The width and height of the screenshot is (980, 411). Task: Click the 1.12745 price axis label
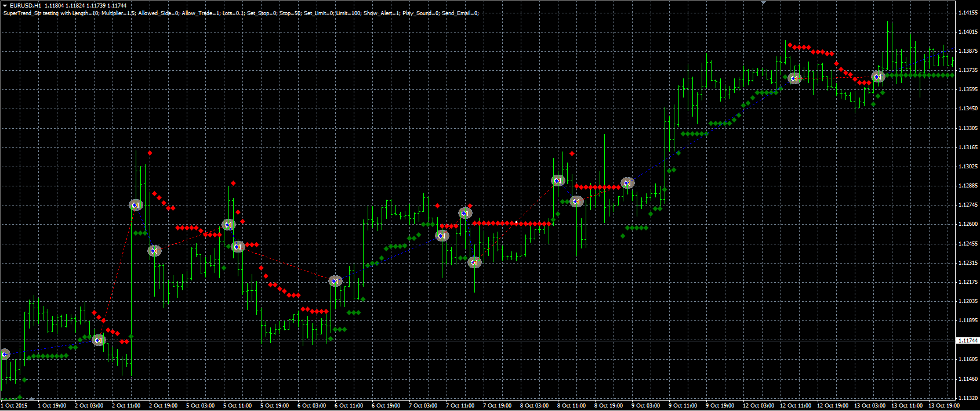(967, 205)
